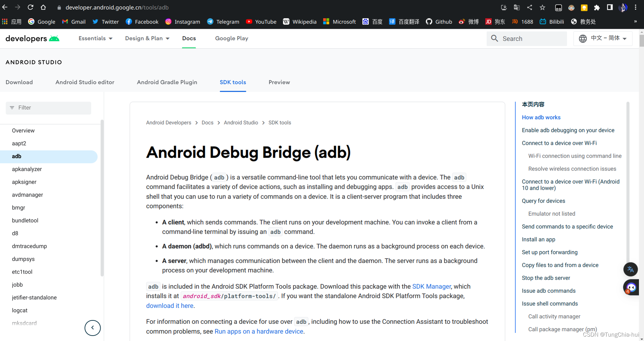Screen dimensions: 644x341
Task: Open the Bilibili bookmark
Action: click(552, 22)
